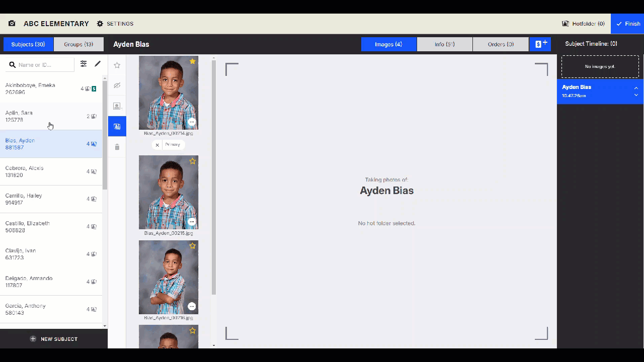Click the green dollar icon on Akinboboye row
The image size is (644, 362).
pyautogui.click(x=94, y=89)
